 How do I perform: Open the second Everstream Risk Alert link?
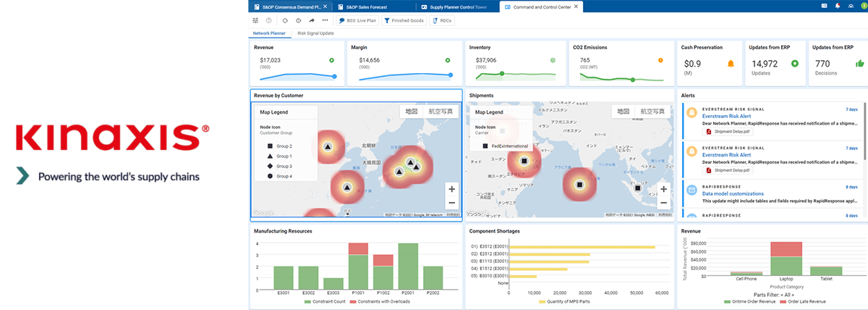[726, 154]
